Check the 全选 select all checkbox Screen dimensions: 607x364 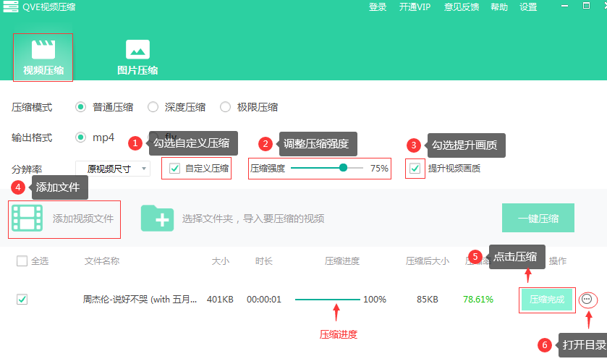coord(22,261)
